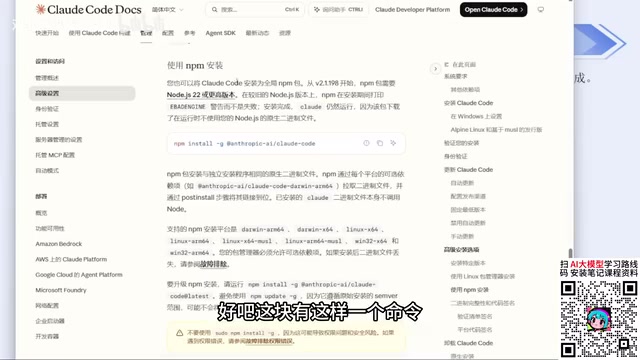Viewport: 640px width, 360px height.
Task: Click the Open Claude Code button
Action: 493,9
